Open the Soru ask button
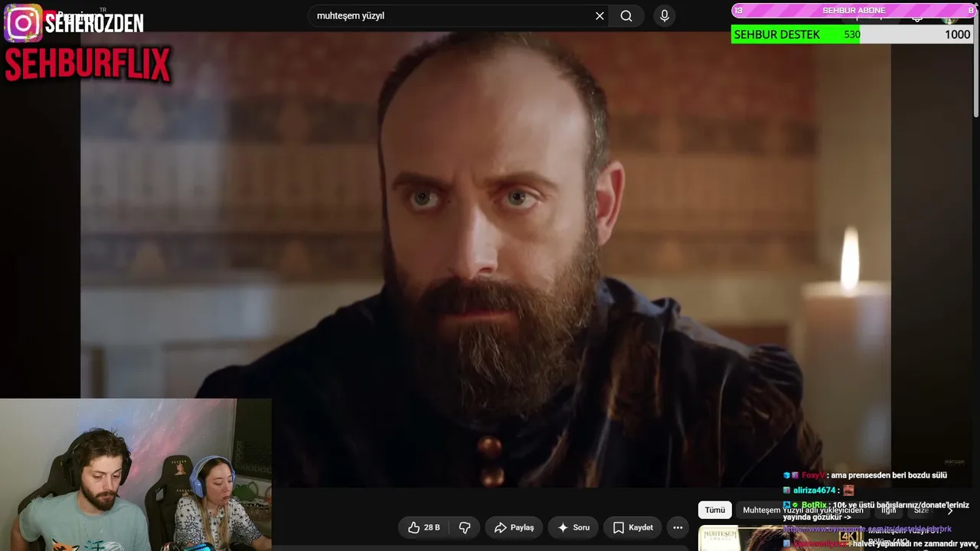980x551 pixels. click(573, 527)
